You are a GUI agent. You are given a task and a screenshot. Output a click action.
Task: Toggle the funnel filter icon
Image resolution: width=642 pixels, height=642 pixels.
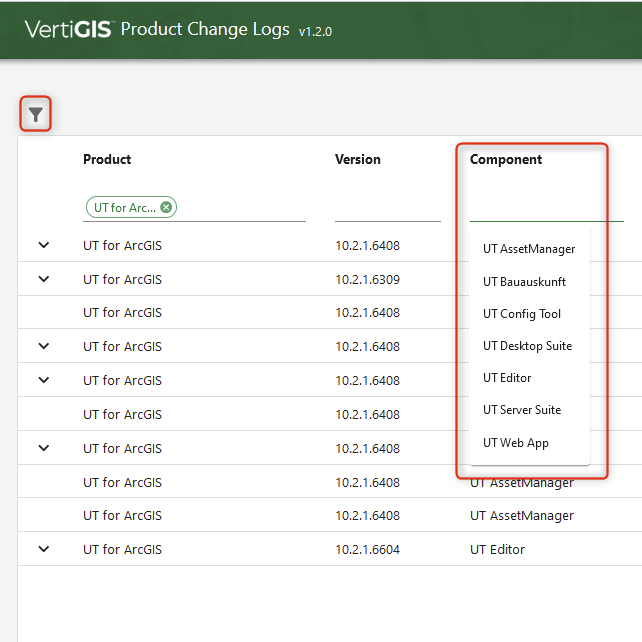36,114
